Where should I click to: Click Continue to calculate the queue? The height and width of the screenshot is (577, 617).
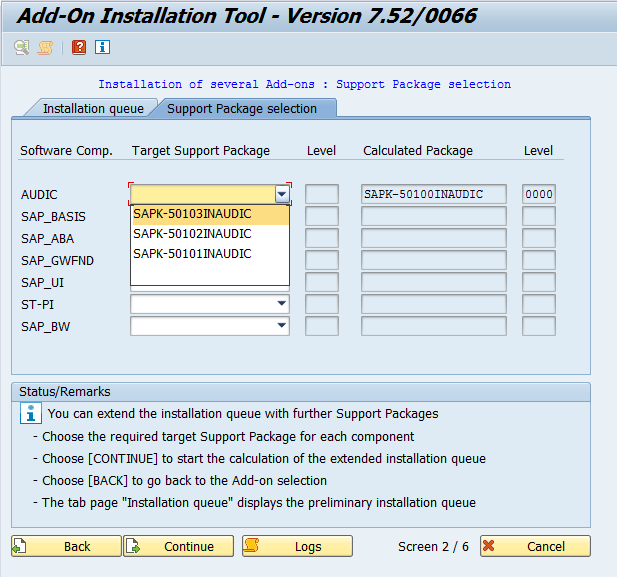pyautogui.click(x=179, y=546)
